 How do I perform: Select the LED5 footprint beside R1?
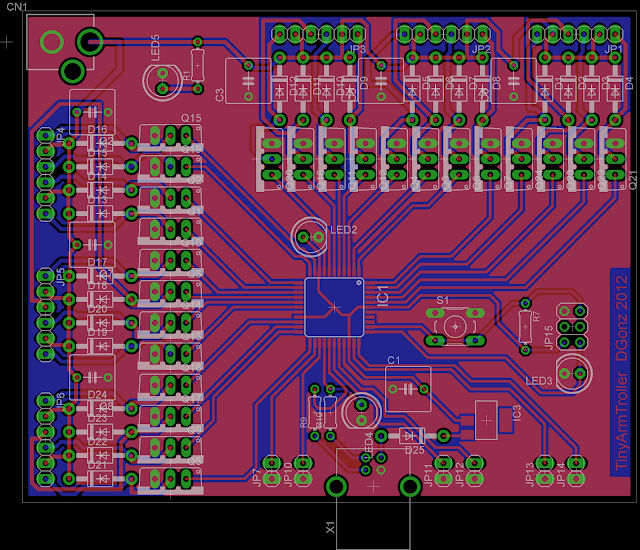click(x=162, y=81)
